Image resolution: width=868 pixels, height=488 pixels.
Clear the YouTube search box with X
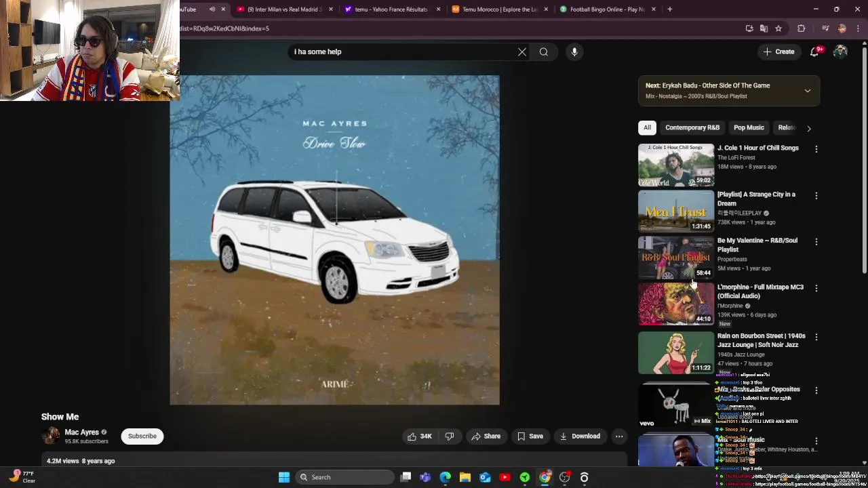pyautogui.click(x=522, y=52)
